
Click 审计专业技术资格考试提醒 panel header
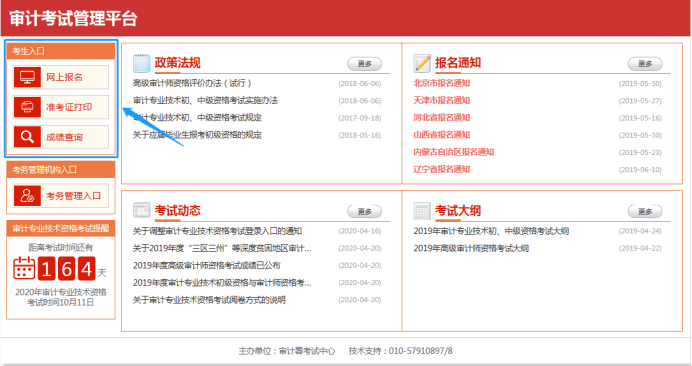coord(61,228)
